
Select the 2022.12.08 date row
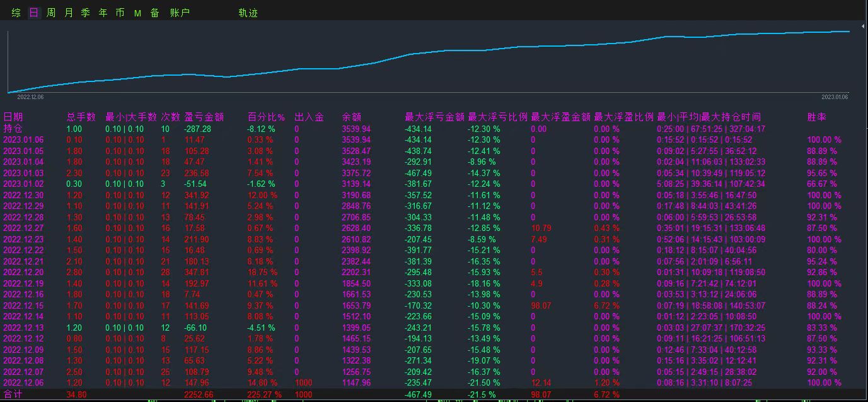click(23, 361)
